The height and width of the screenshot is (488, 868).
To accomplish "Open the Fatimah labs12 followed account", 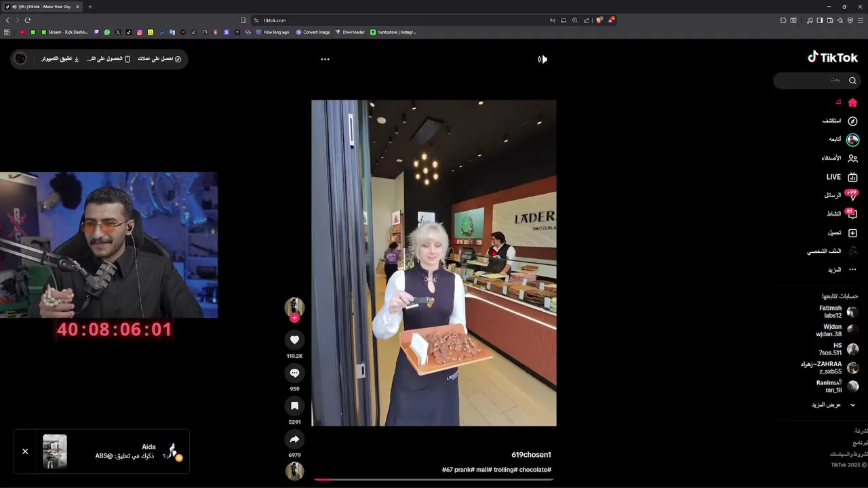I will [x=838, y=312].
